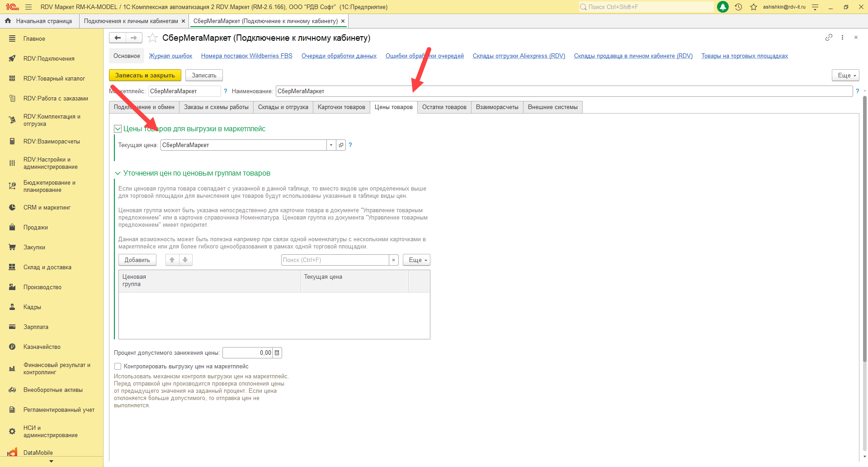Open the top-right Еще dropdown menu
868x467 pixels.
[845, 75]
